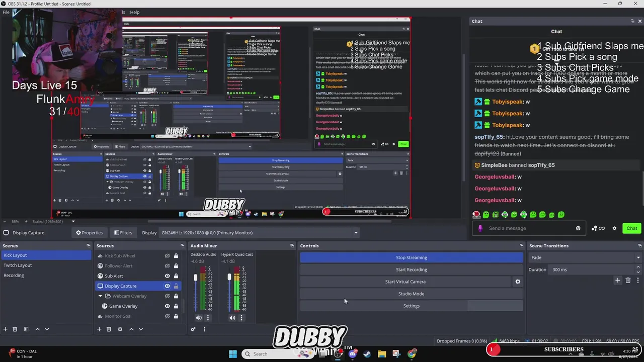Send message with green Chat button
This screenshot has width=644, height=362.
pos(632,228)
